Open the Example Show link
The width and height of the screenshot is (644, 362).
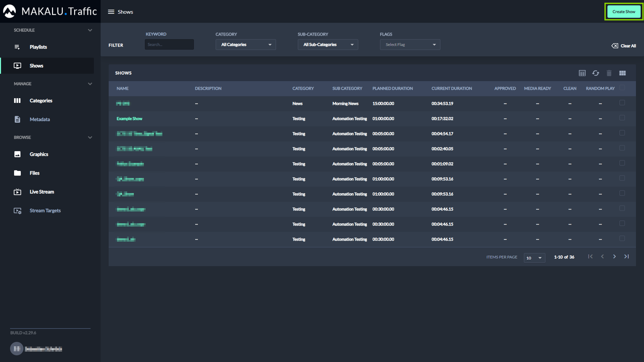point(129,119)
